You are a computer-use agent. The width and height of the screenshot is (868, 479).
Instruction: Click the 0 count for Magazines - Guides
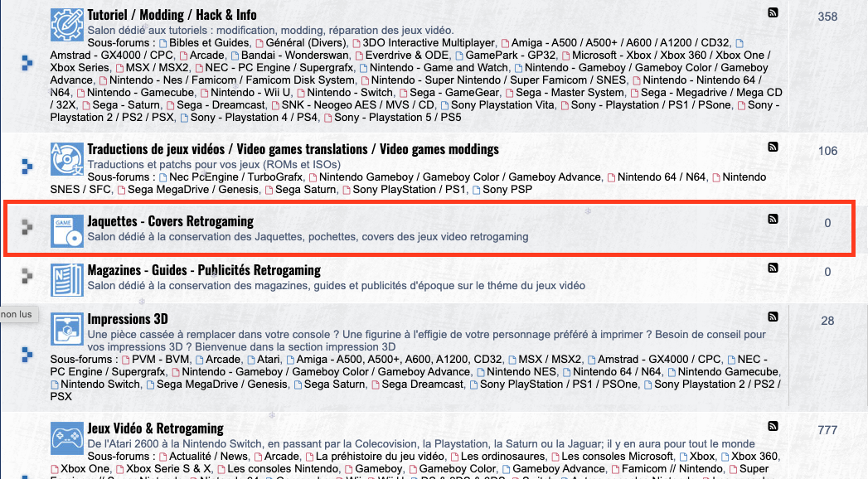(827, 272)
